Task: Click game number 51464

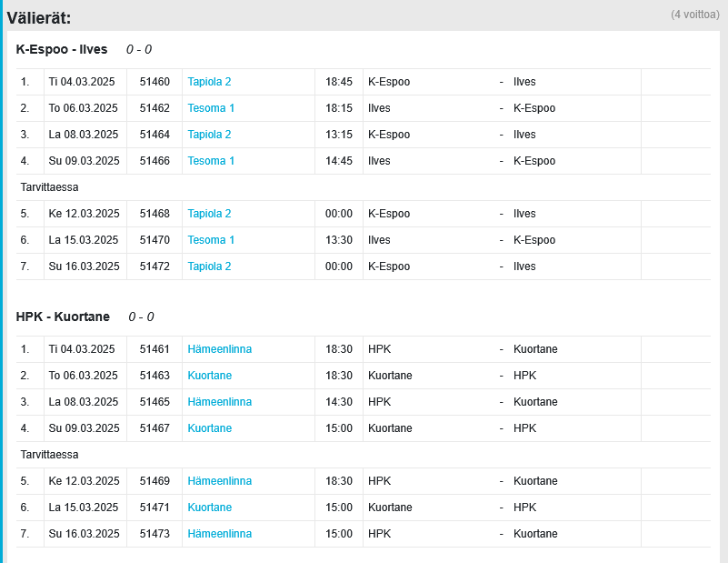Action: [155, 135]
